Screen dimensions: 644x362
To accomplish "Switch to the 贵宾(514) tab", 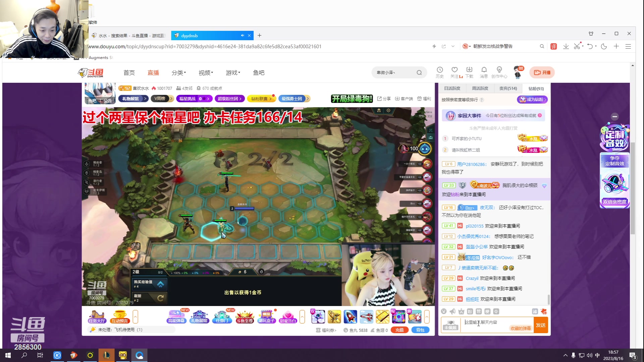I will [x=508, y=88].
